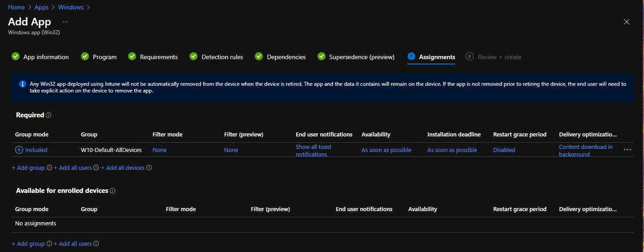Click Delivery optimization header in Required table
644x252 pixels.
coord(588,135)
